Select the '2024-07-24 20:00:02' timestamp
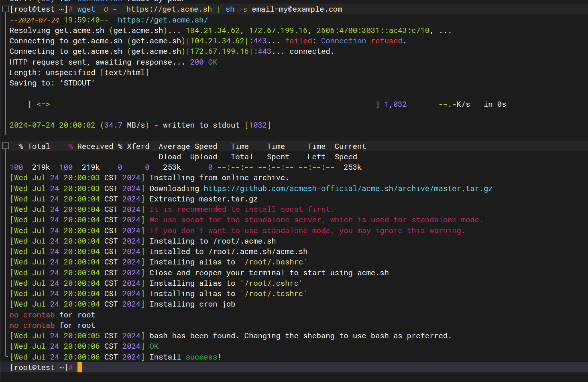Viewport: 588px width, 382px height. [52, 125]
